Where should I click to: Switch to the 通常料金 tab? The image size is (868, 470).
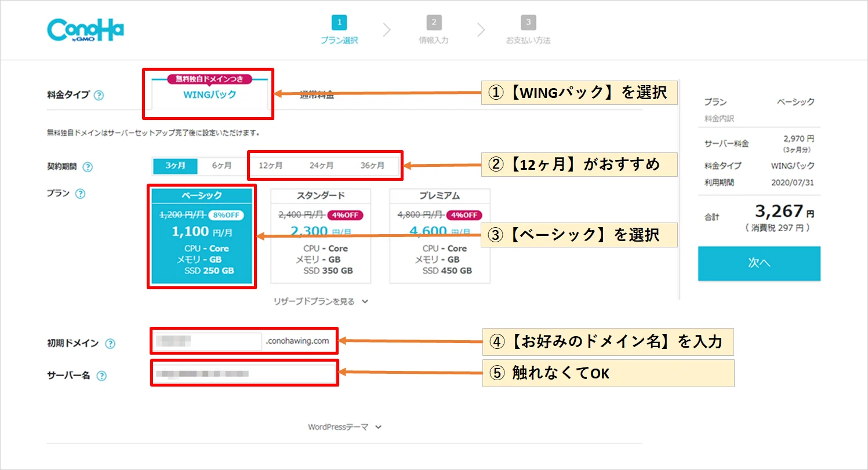point(317,96)
